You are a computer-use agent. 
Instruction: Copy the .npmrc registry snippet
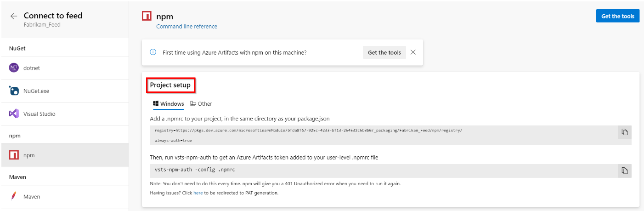(624, 132)
